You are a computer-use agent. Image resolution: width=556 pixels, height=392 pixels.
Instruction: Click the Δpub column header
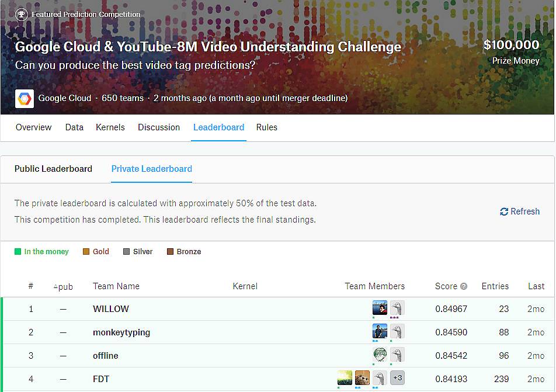pyautogui.click(x=63, y=287)
